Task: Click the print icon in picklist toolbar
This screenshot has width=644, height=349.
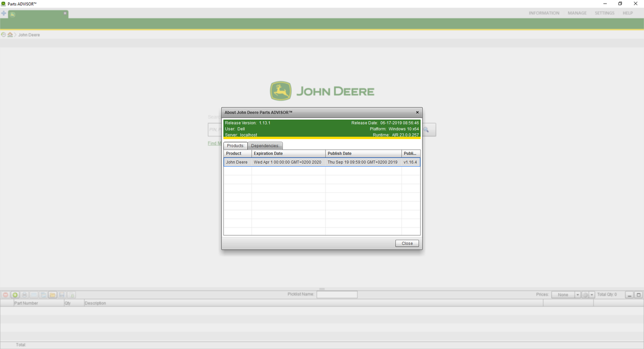Action: pos(24,295)
